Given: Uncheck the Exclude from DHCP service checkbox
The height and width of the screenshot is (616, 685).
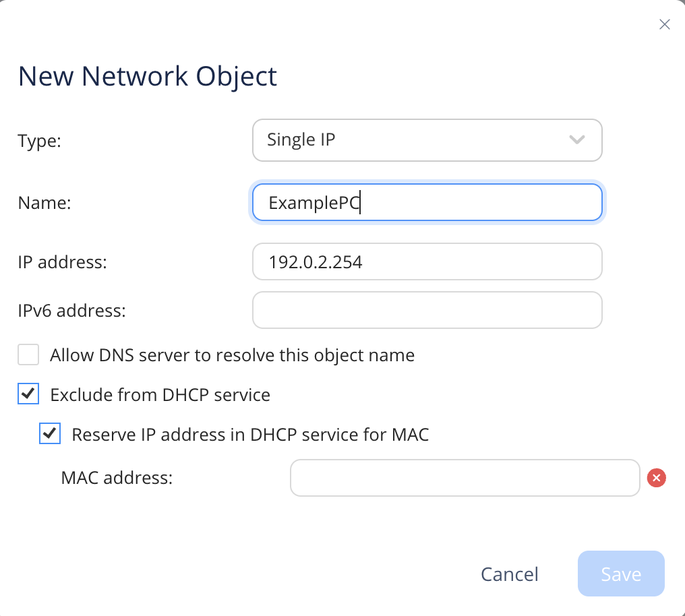Looking at the screenshot, I should point(28,394).
